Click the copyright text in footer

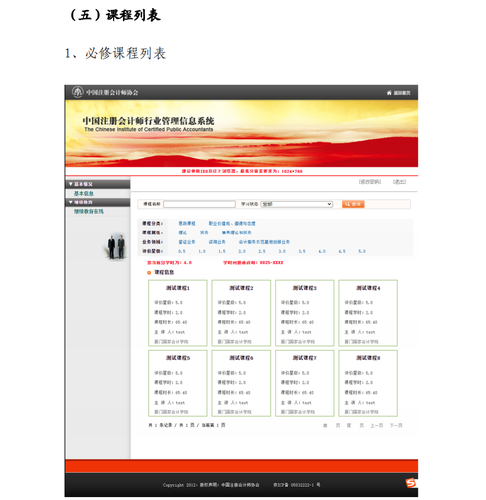(x=211, y=485)
